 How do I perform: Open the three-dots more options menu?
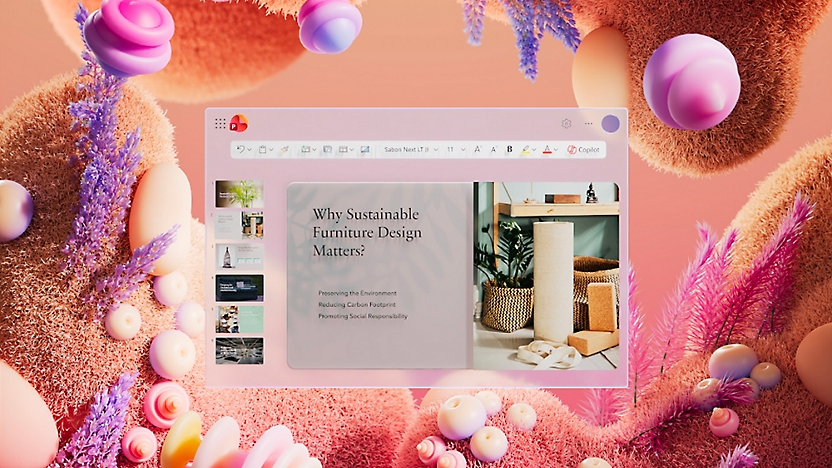pos(588,124)
